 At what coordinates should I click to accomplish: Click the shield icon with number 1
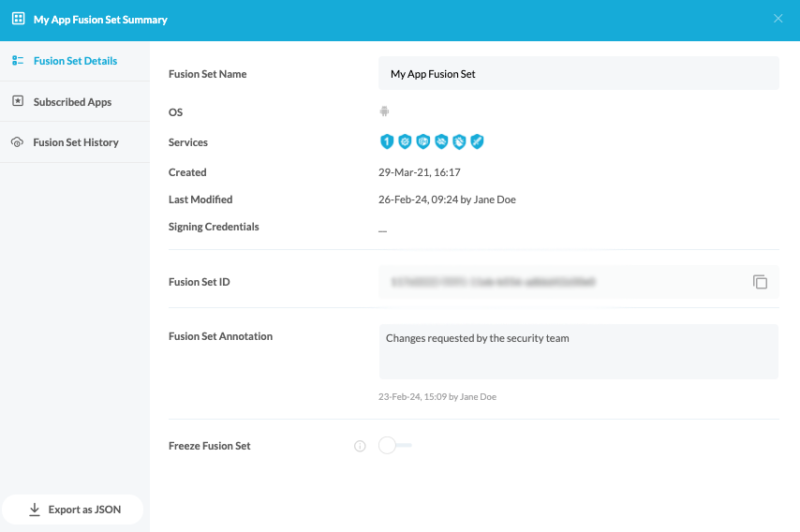point(386,142)
